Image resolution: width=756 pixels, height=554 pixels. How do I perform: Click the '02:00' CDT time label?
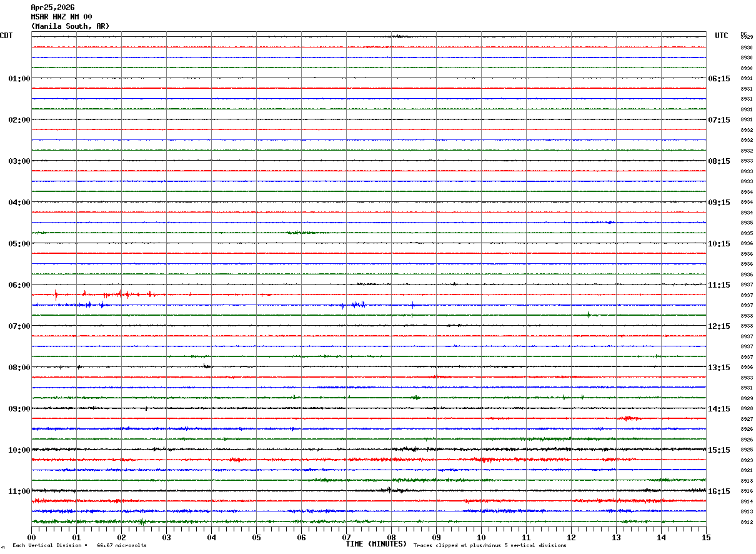click(19, 120)
